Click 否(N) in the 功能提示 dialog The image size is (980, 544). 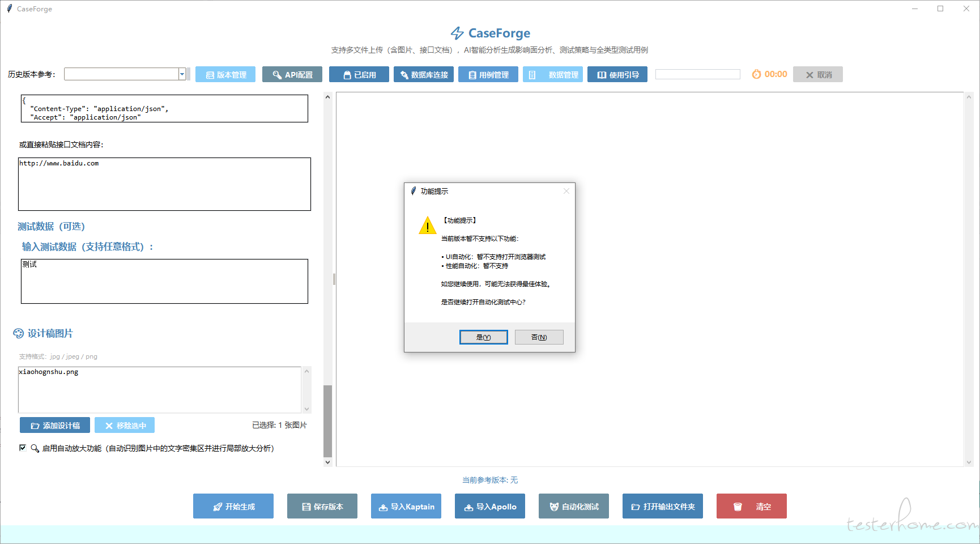click(x=539, y=337)
